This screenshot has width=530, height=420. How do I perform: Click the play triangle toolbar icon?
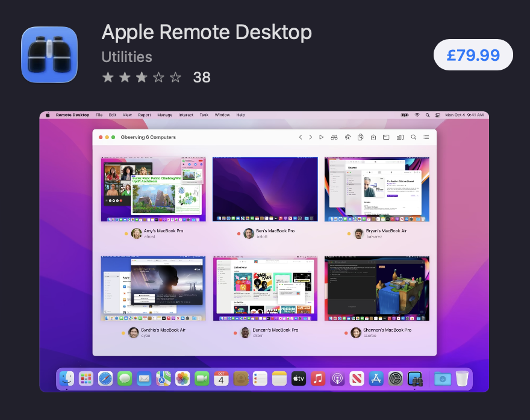tap(321, 137)
